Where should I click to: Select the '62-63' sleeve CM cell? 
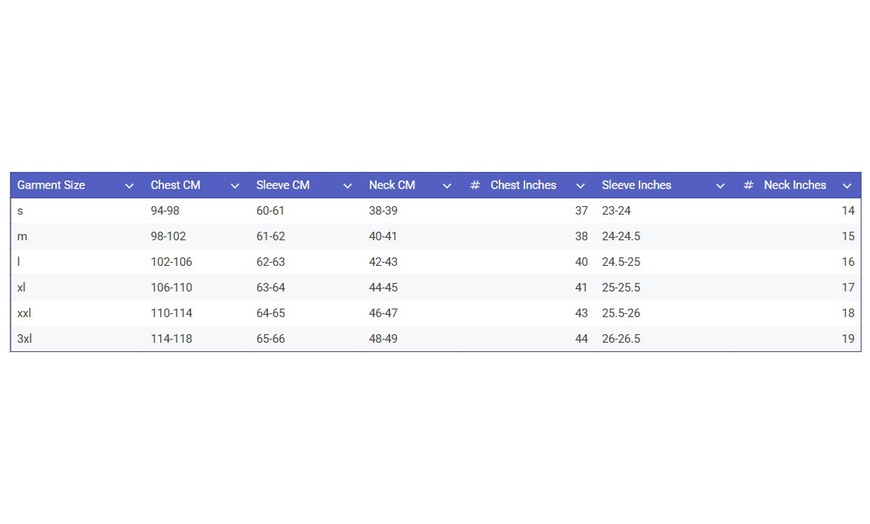[x=270, y=262]
